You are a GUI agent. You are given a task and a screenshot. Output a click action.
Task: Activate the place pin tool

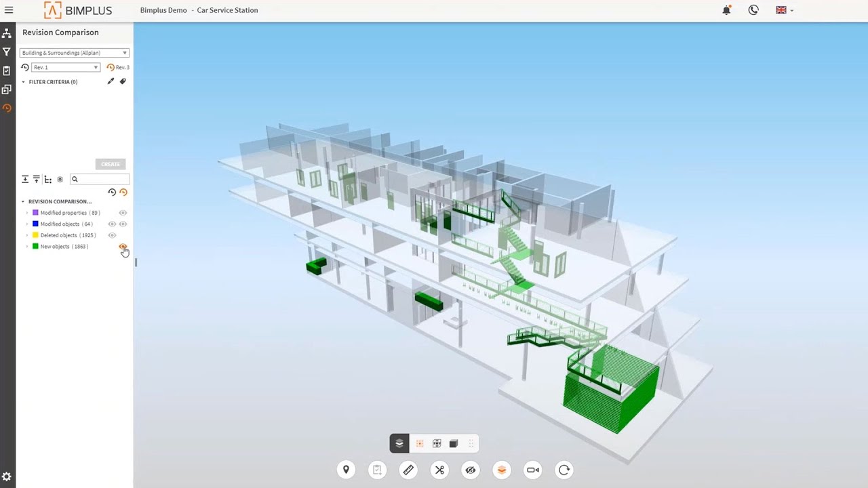click(x=346, y=470)
